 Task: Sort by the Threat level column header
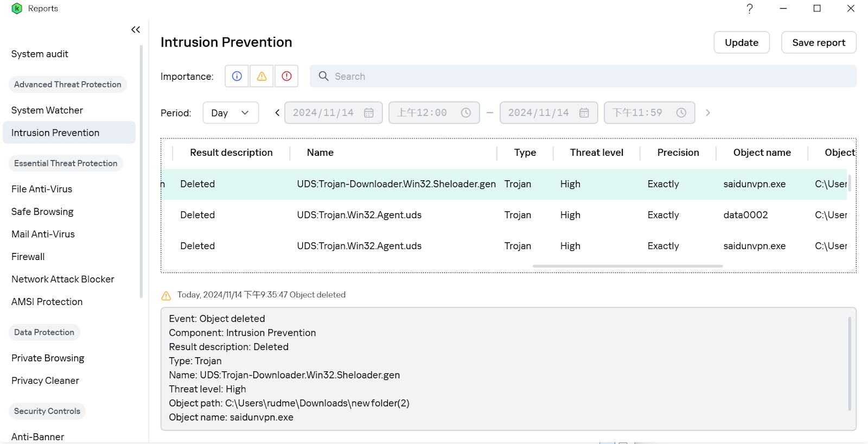[x=596, y=153]
